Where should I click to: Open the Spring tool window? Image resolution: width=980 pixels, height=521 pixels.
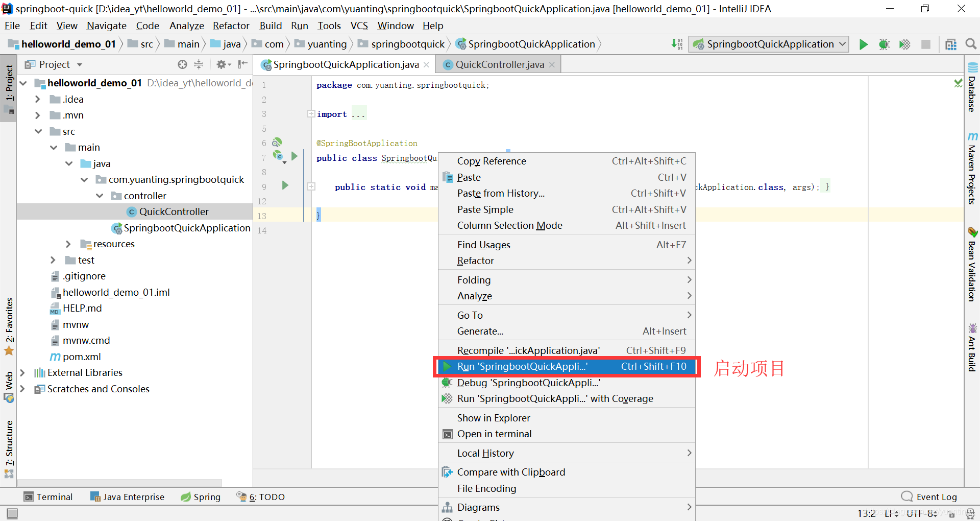coord(201,497)
